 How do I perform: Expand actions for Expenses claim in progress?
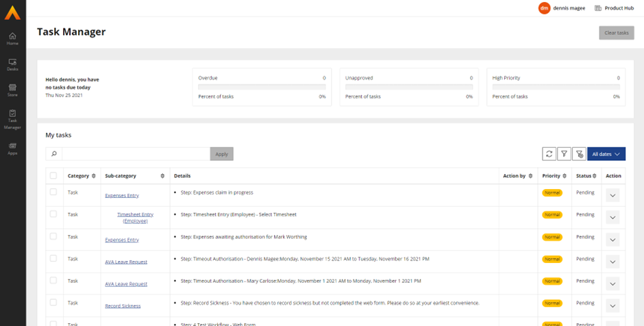tap(612, 195)
